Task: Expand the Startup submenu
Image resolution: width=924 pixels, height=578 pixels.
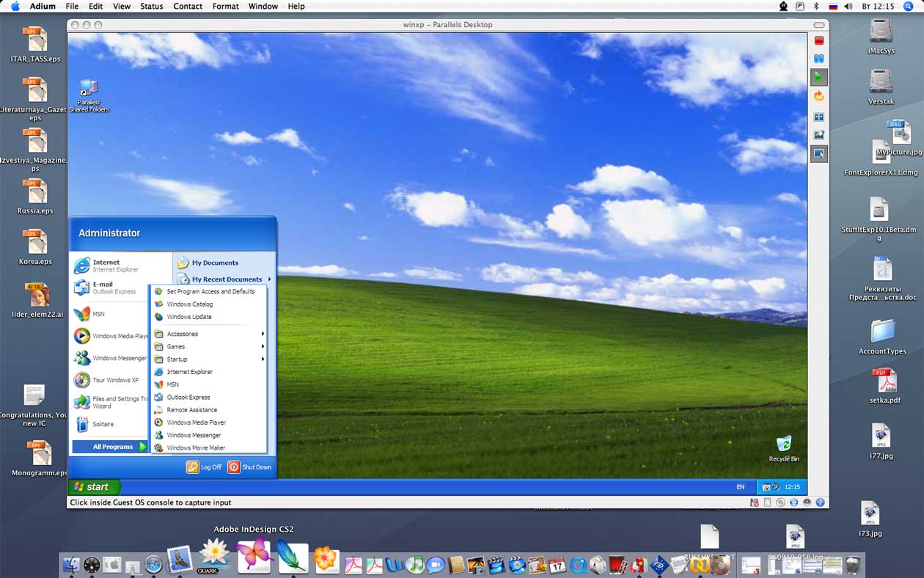Action: point(209,359)
